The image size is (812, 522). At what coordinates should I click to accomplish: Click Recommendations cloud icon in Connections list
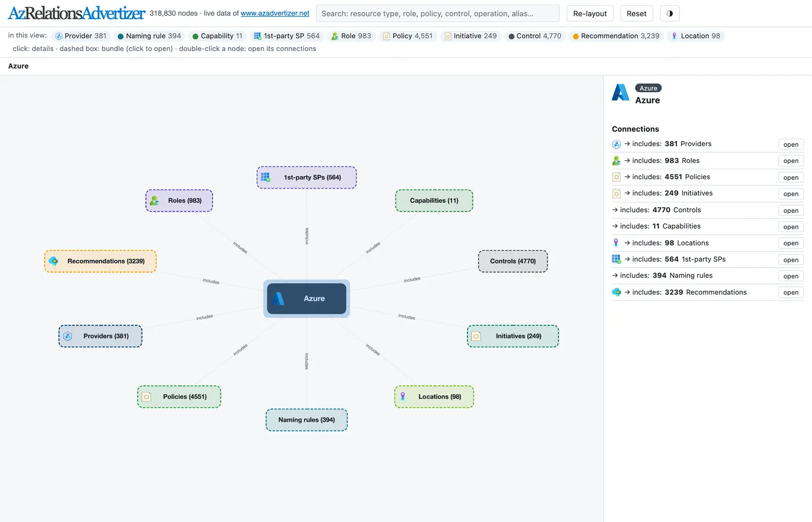click(x=617, y=292)
